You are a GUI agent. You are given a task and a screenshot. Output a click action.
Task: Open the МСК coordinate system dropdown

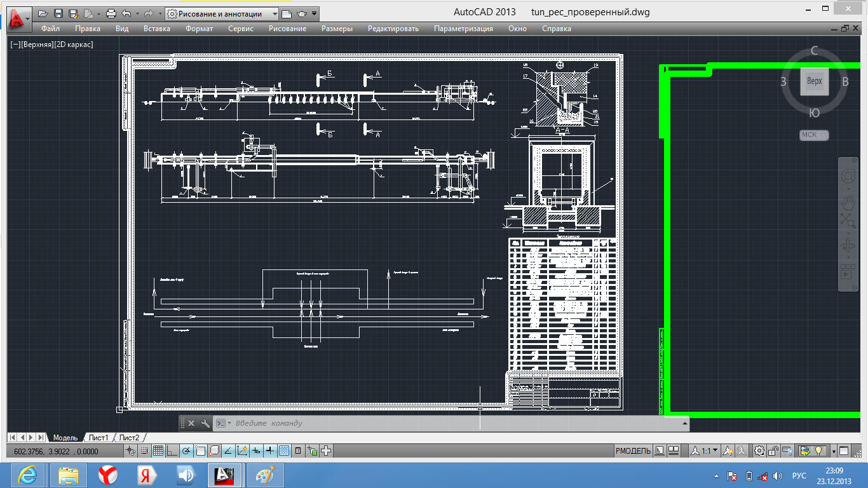click(x=814, y=135)
